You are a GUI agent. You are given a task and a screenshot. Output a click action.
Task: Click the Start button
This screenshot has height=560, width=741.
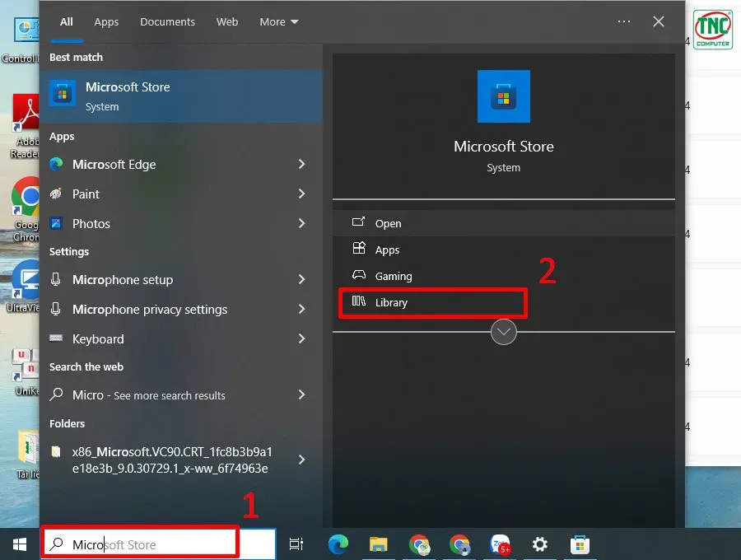pos(18,544)
